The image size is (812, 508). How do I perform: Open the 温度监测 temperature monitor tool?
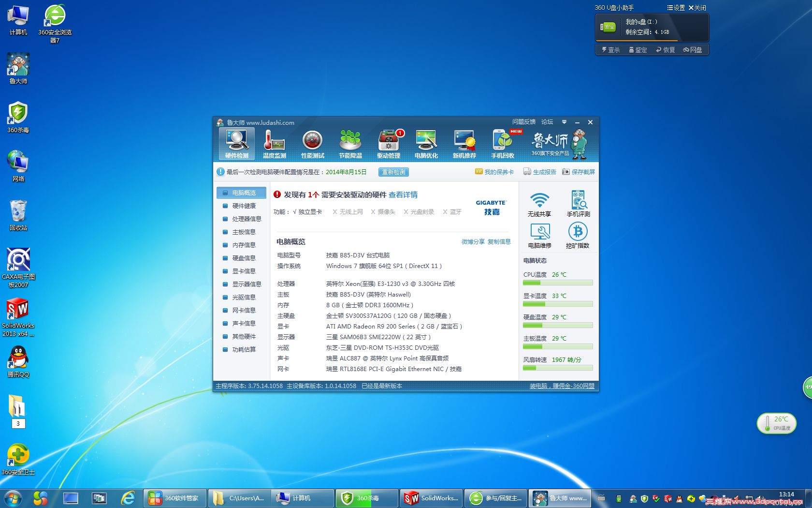coord(274,144)
